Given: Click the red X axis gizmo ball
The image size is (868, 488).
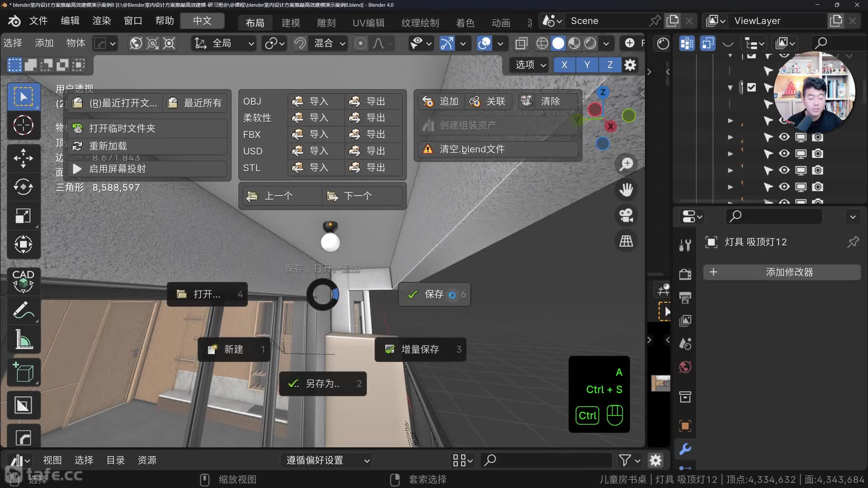Looking at the screenshot, I should point(610,126).
